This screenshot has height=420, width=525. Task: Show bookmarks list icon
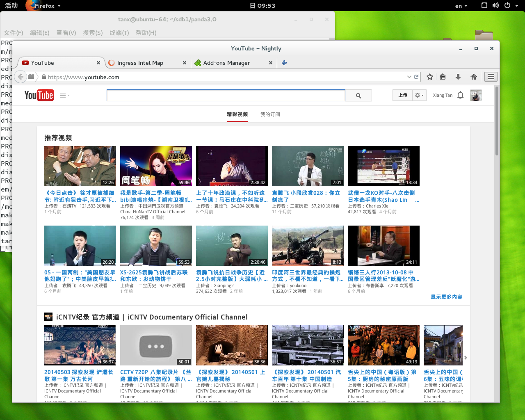coord(443,77)
